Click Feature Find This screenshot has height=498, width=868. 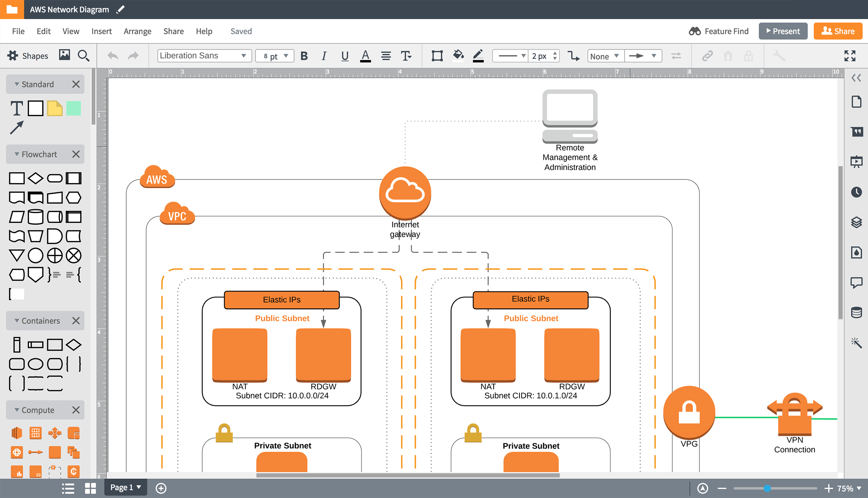coord(719,31)
